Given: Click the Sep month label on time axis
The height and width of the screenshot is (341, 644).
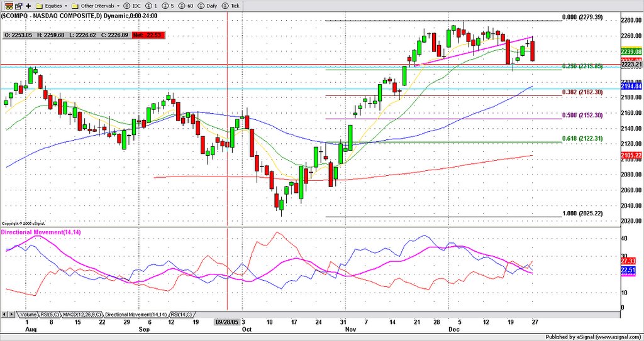Looking at the screenshot, I should tap(144, 329).
